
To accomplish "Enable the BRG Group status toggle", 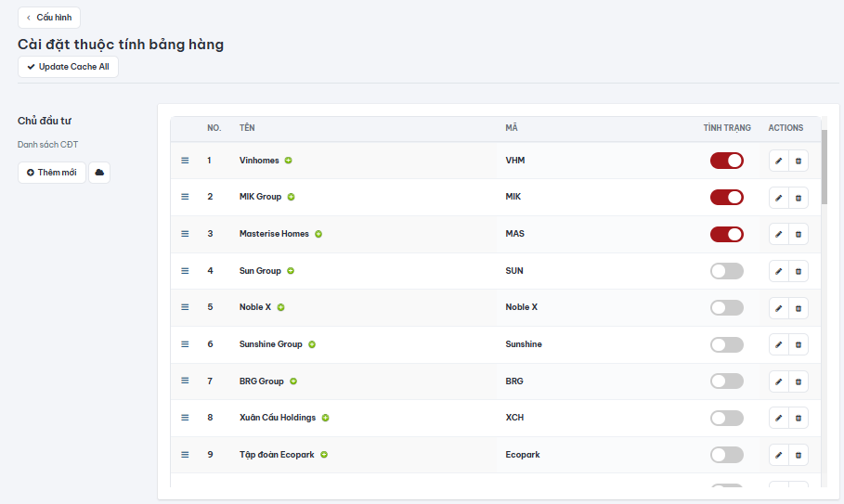I will coord(727,381).
